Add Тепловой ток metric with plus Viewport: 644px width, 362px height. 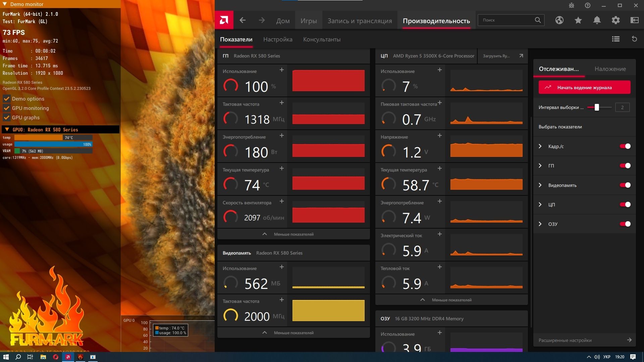point(440,267)
